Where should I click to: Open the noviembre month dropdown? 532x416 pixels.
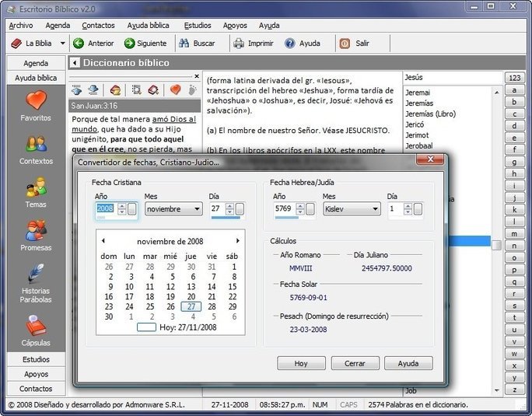tap(196, 209)
